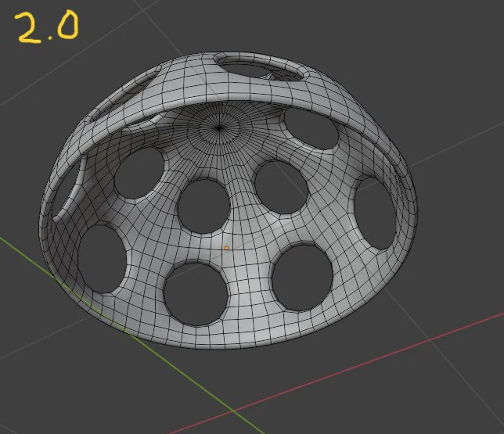Click the hole just below-left of the origin dot
Screen dimensions: 504x434
click(x=196, y=294)
